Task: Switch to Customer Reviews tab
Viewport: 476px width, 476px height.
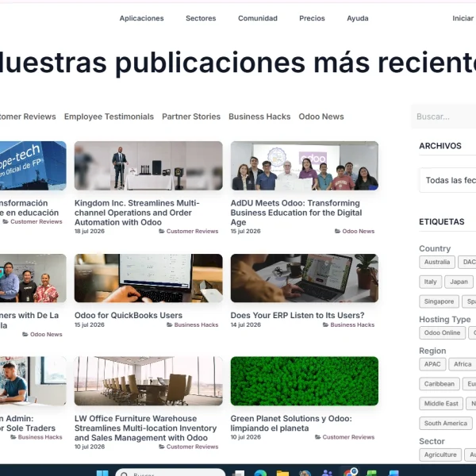Action: pyautogui.click(x=28, y=117)
